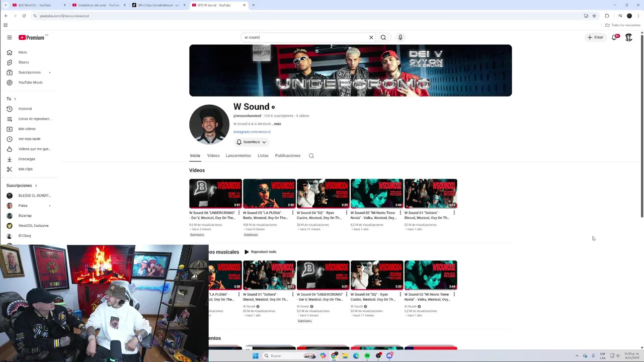Open options for W Sound 04 SQ video
The height and width of the screenshot is (362, 644).
(347, 213)
